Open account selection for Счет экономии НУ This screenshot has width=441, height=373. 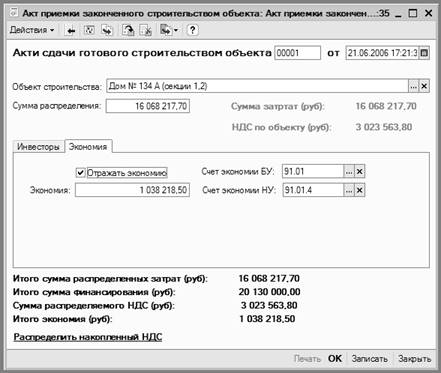click(349, 190)
